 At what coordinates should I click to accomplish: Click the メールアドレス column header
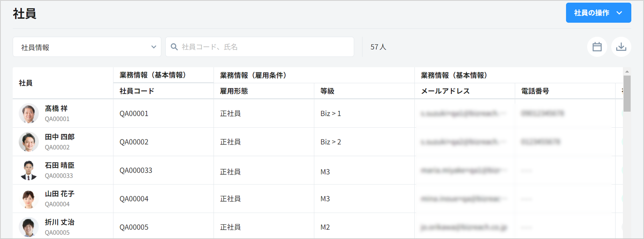tap(445, 91)
